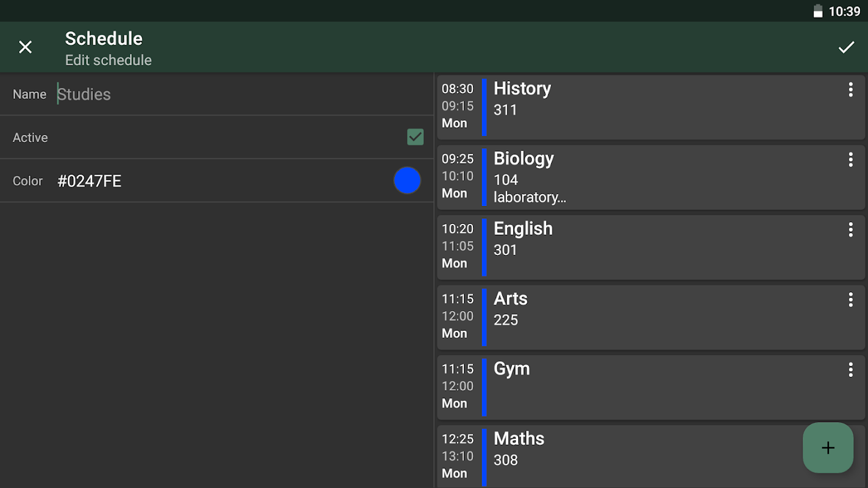Image resolution: width=868 pixels, height=488 pixels.
Task: Toggle the Active checkbox
Action: pyautogui.click(x=415, y=137)
